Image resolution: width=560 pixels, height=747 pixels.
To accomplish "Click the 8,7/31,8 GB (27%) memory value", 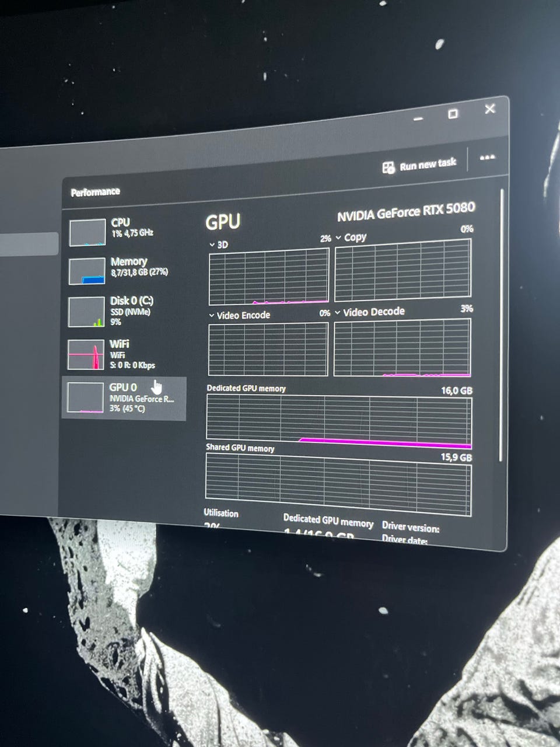I will (x=139, y=272).
